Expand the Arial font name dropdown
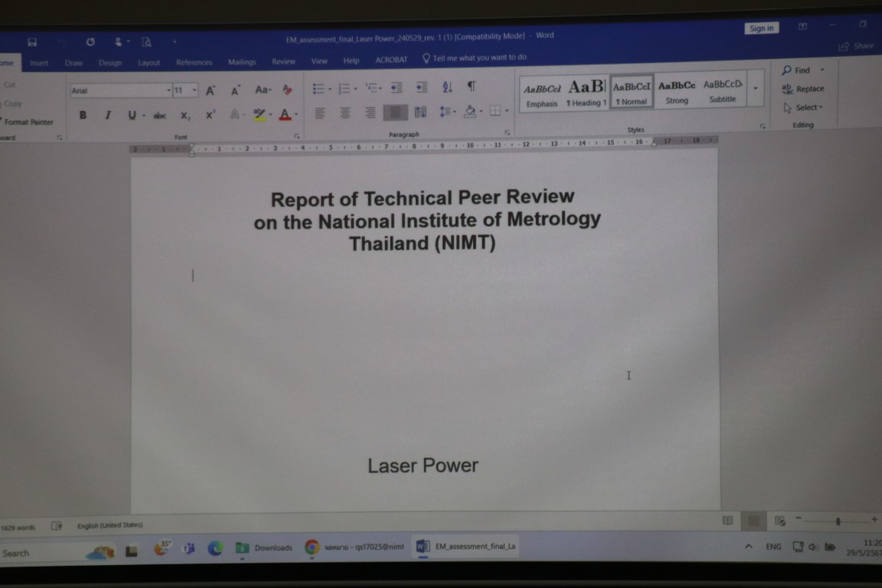The height and width of the screenshot is (588, 882). tap(168, 90)
